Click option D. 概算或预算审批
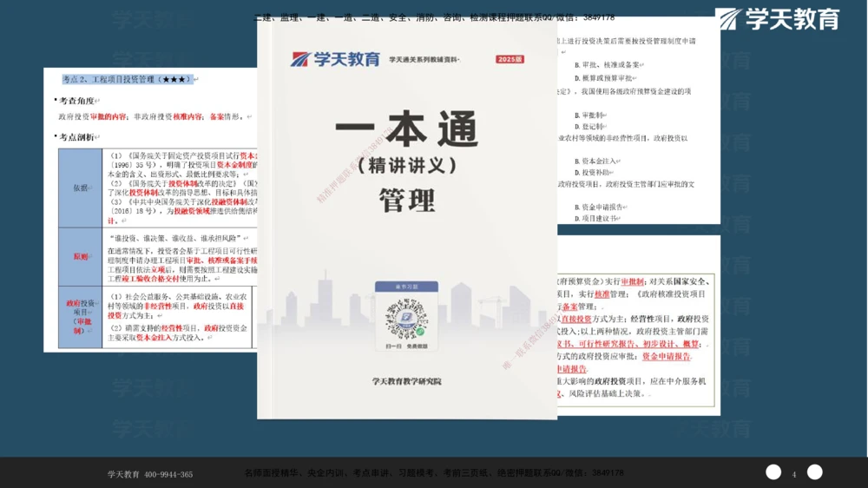 606,78
